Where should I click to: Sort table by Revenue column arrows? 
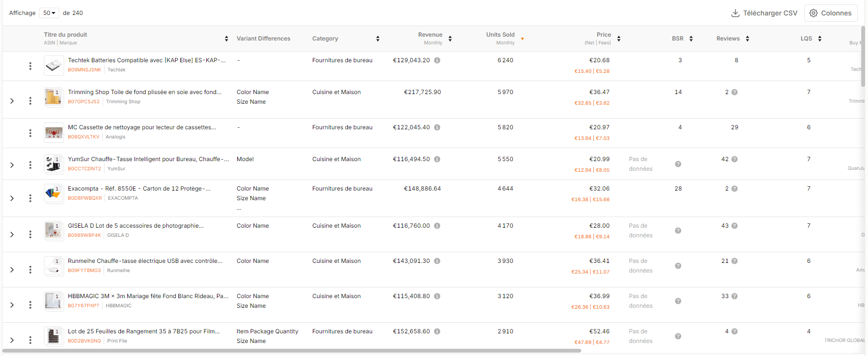click(450, 39)
